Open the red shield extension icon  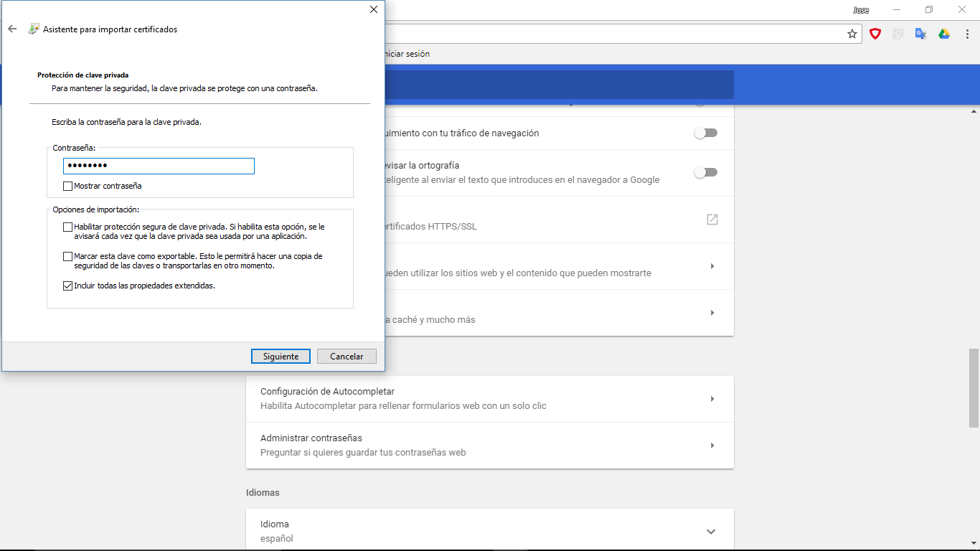pos(875,34)
